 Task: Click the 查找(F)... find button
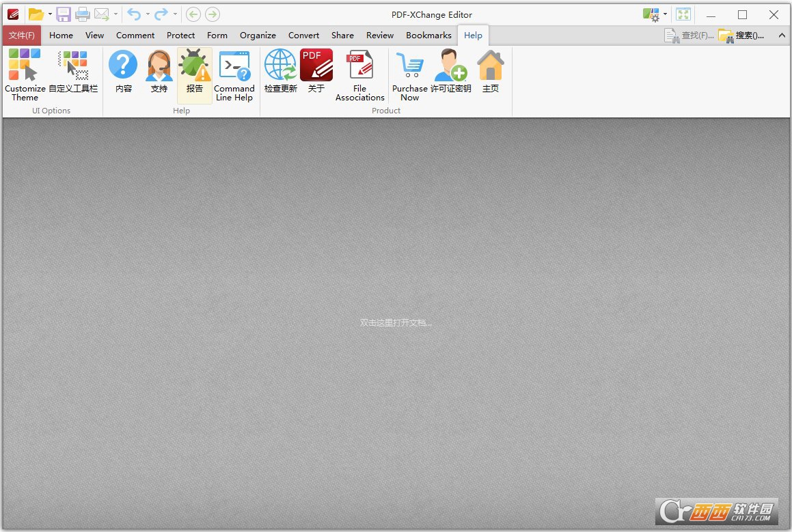[689, 36]
